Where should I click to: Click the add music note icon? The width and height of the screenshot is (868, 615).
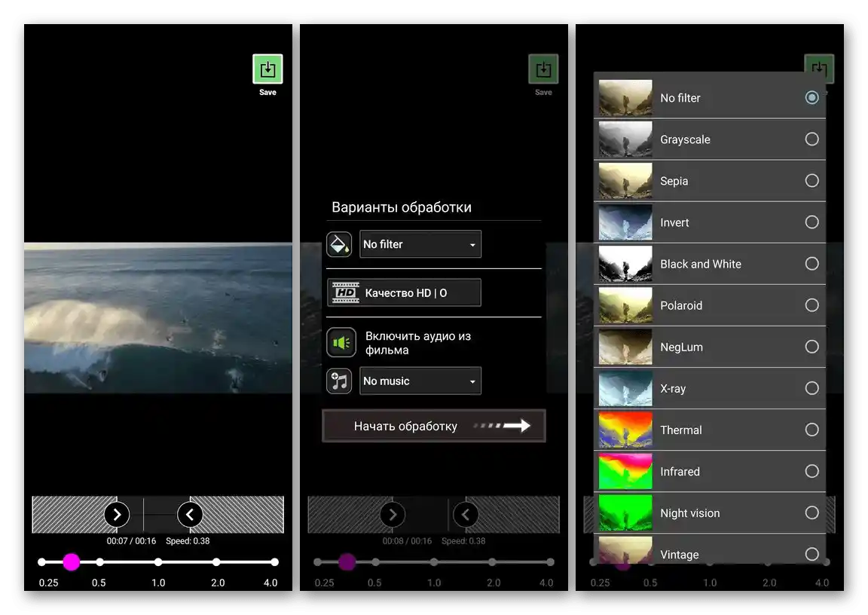[x=339, y=381]
